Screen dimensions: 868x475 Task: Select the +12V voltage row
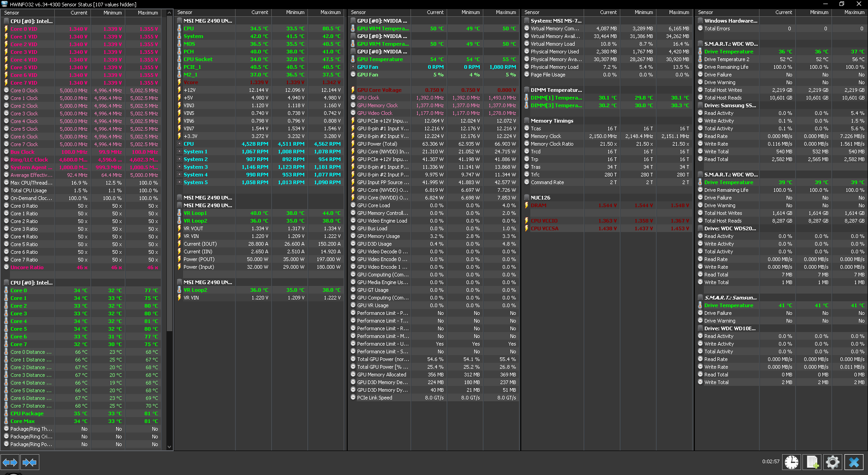[x=259, y=90]
